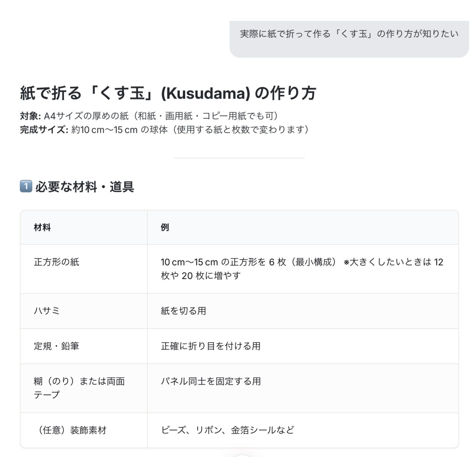The image size is (476, 457).
Task: Select the 正方形の紙 table cell
Action: click(57, 262)
